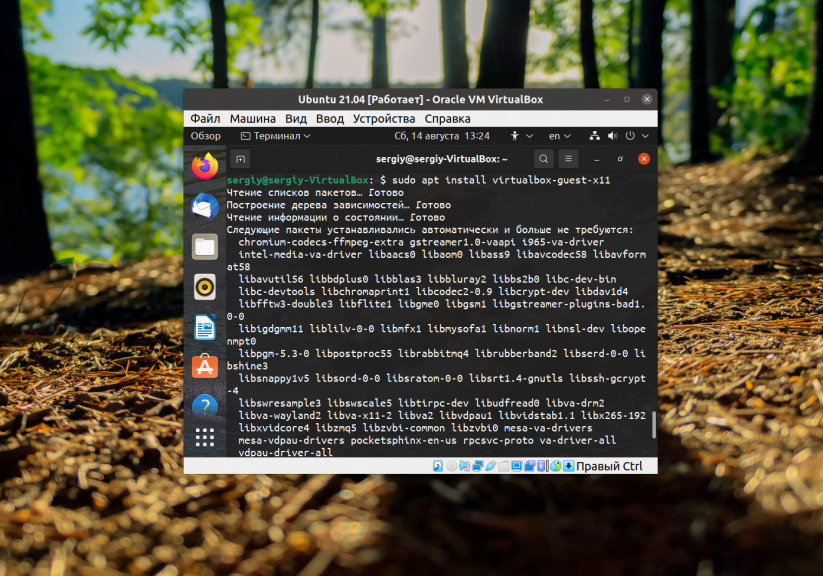Open the Вид menu

(x=296, y=119)
